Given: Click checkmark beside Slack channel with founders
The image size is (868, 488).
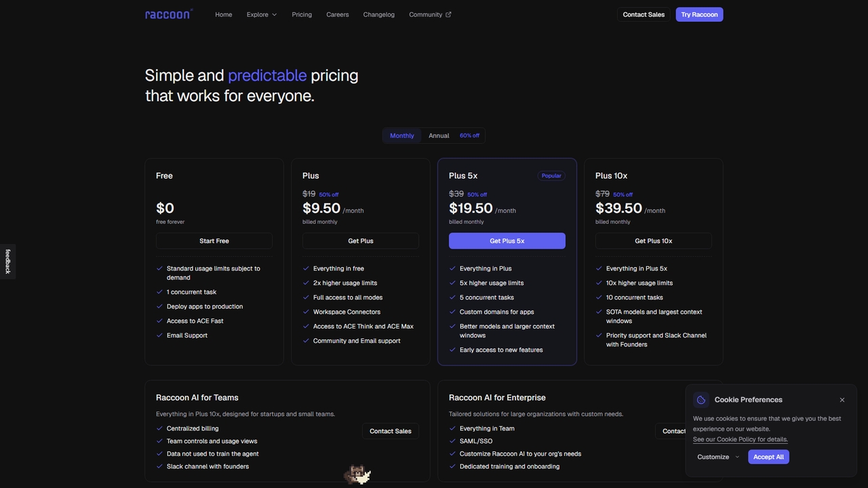Looking at the screenshot, I should (159, 466).
